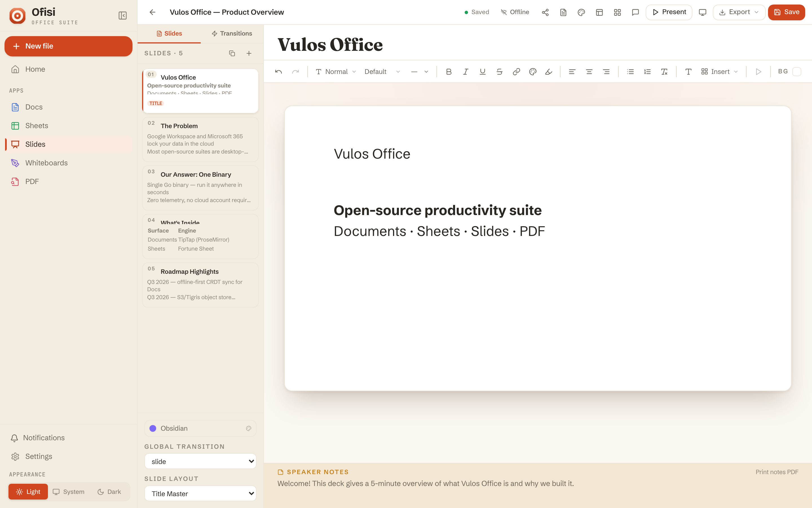
Task: Start presentation with Present button
Action: pos(669,12)
